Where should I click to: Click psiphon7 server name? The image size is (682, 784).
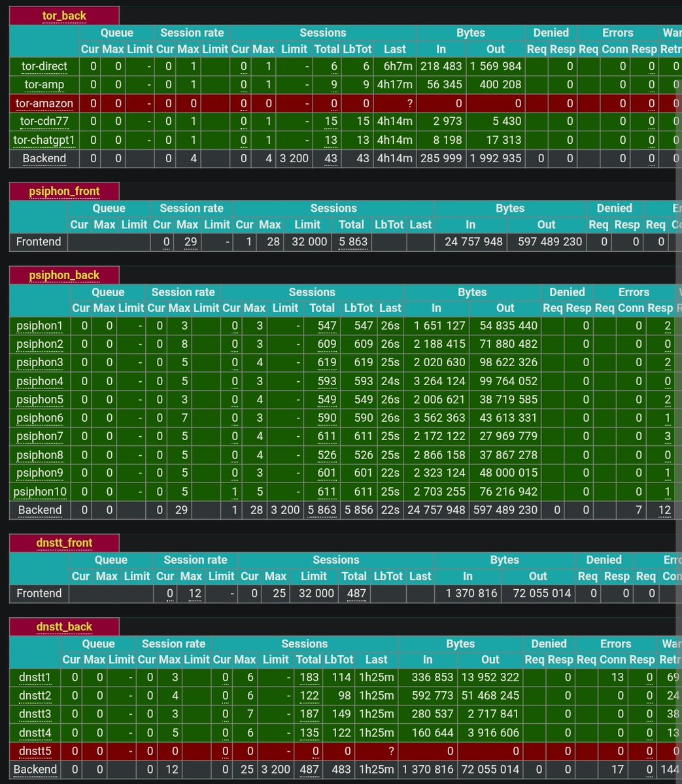39,436
